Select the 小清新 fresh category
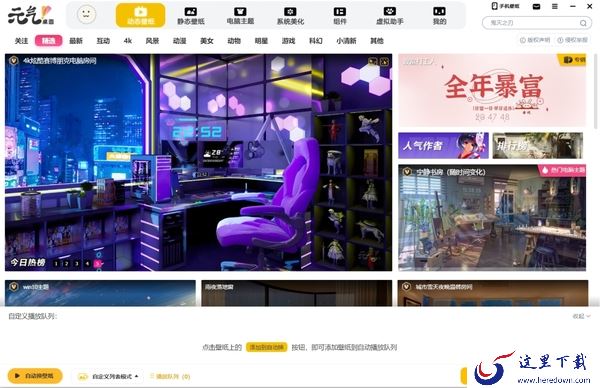The image size is (600, 388). pyautogui.click(x=346, y=41)
